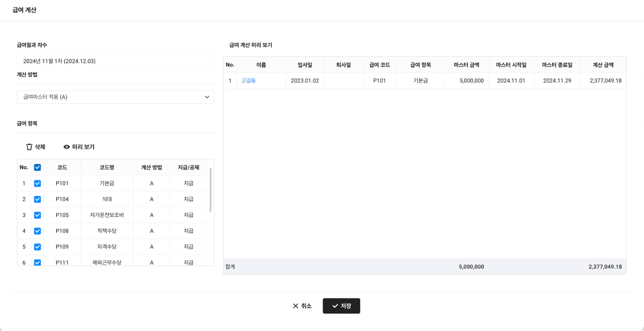Click the checkmark icon on 저장 button

pyautogui.click(x=335, y=306)
